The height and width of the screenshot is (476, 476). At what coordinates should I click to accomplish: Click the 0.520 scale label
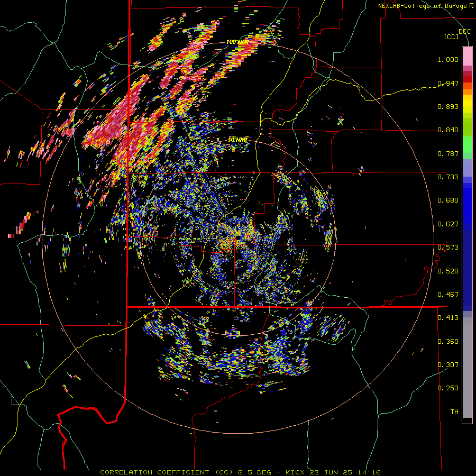point(448,271)
